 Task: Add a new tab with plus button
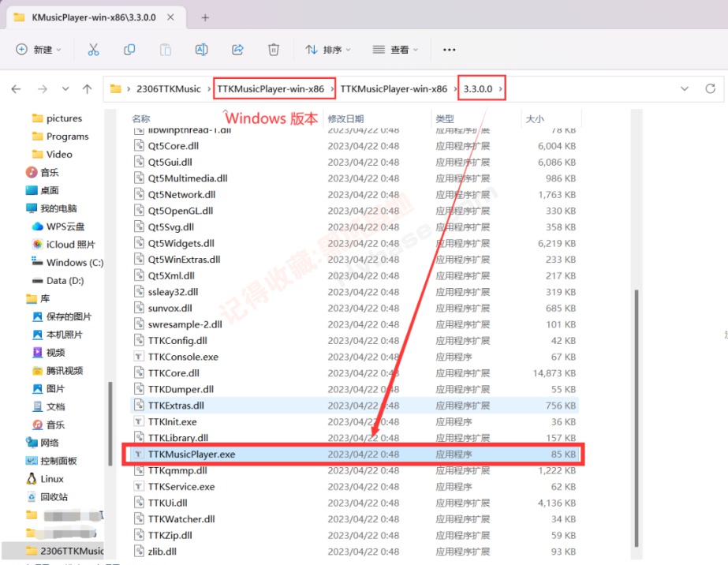[x=205, y=17]
